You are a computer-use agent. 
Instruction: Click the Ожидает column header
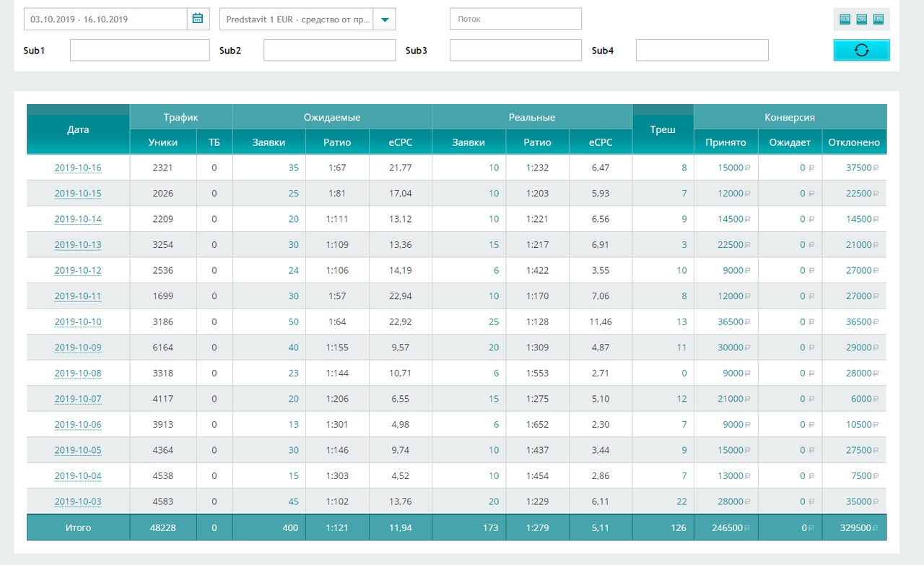coord(790,142)
